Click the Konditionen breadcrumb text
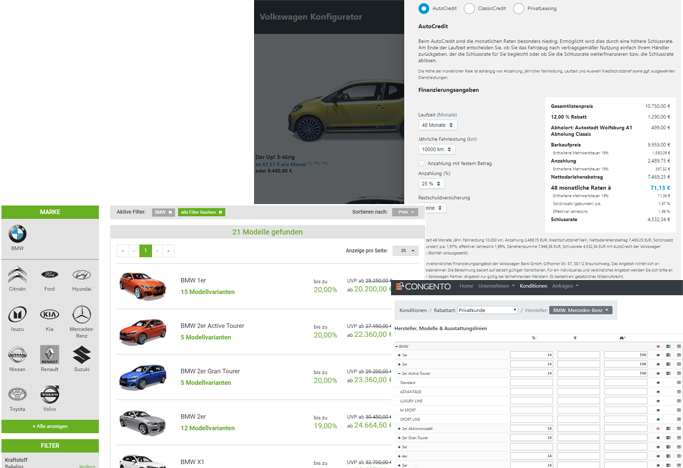 413,310
